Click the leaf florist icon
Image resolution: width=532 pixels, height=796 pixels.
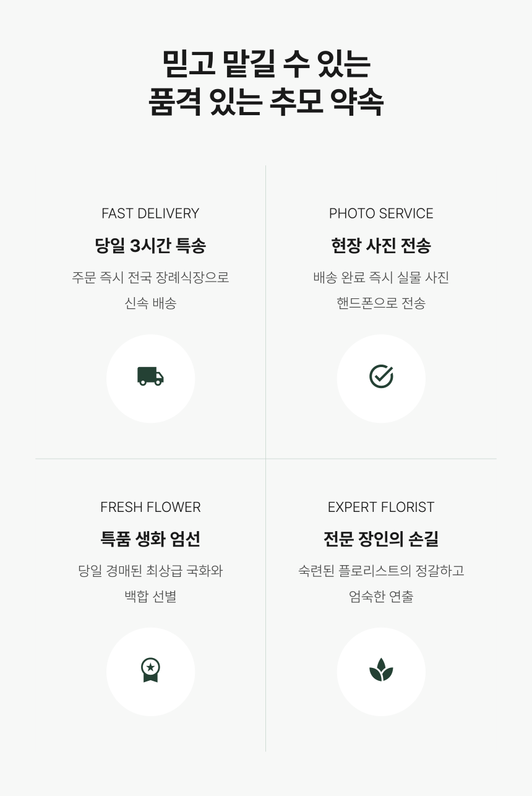click(x=381, y=671)
